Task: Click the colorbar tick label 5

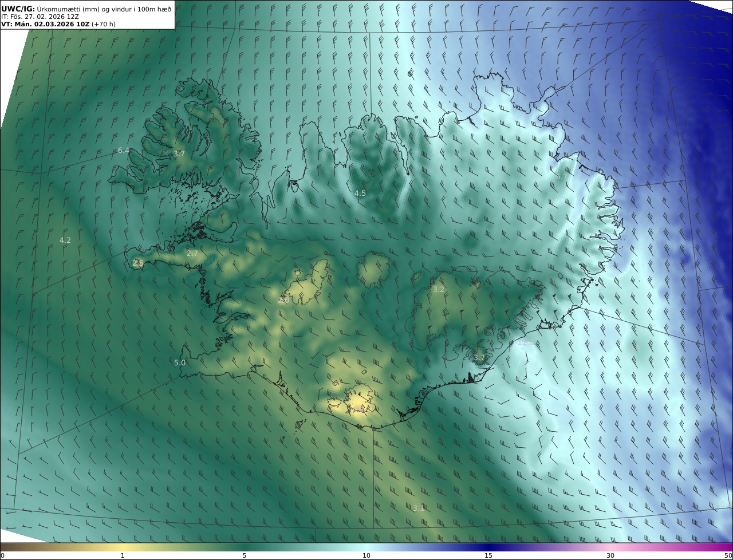Action: (x=245, y=555)
